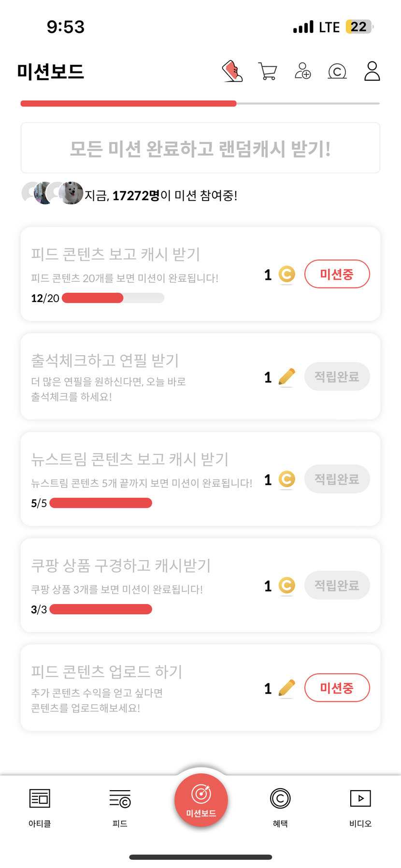Tap the 12/20 feed progress bar
The height and width of the screenshot is (868, 401).
[113, 298]
